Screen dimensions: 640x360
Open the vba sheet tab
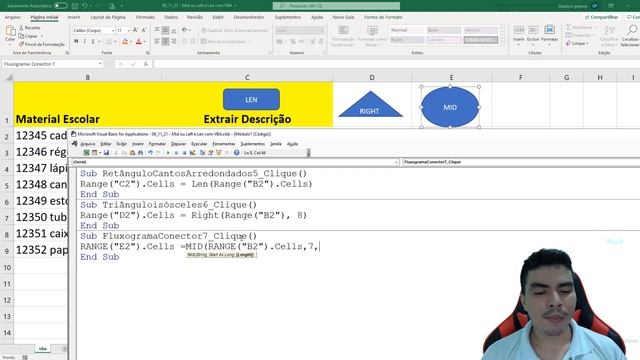point(42,349)
